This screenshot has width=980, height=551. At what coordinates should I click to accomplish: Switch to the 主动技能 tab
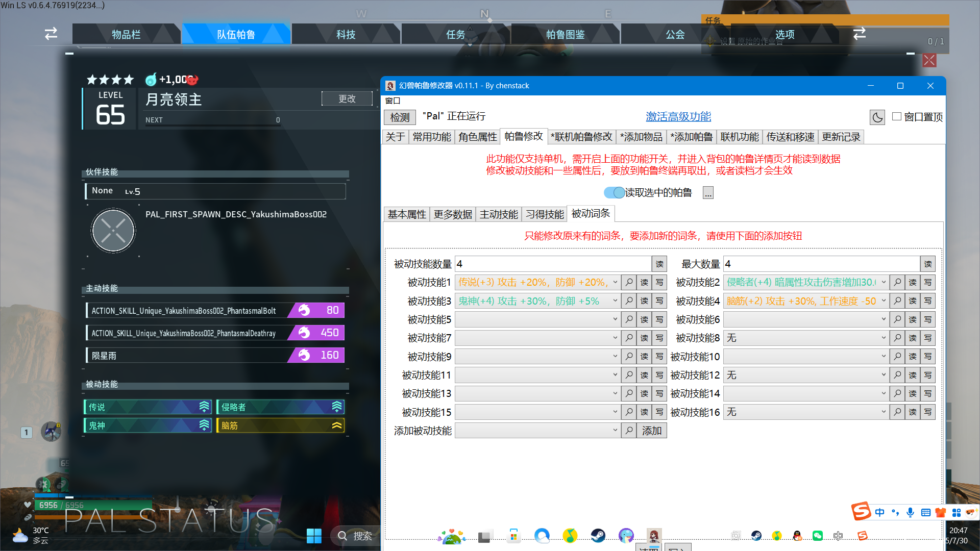pos(498,214)
